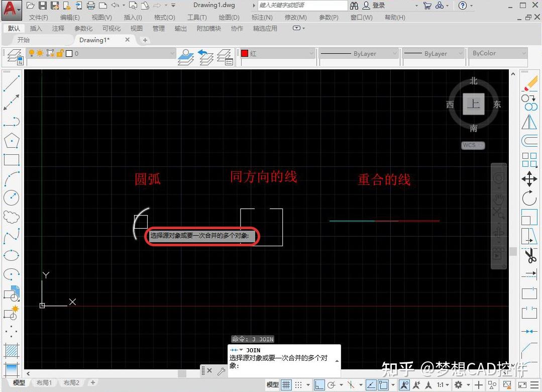Switch to the 插入 ribbon tab
Image resolution: width=542 pixels, height=392 pixels.
click(35, 28)
